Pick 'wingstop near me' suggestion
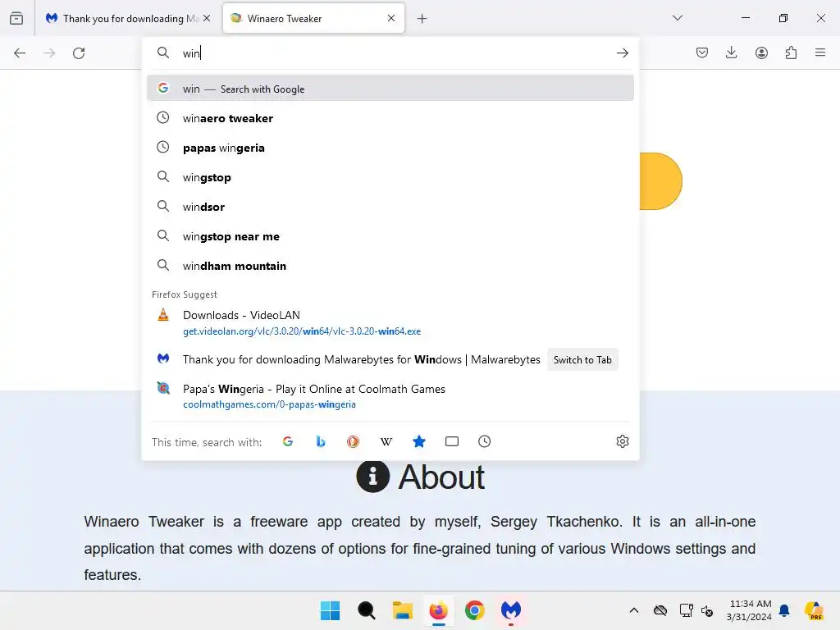Screen dimensions: 840x630 [x=390, y=235]
